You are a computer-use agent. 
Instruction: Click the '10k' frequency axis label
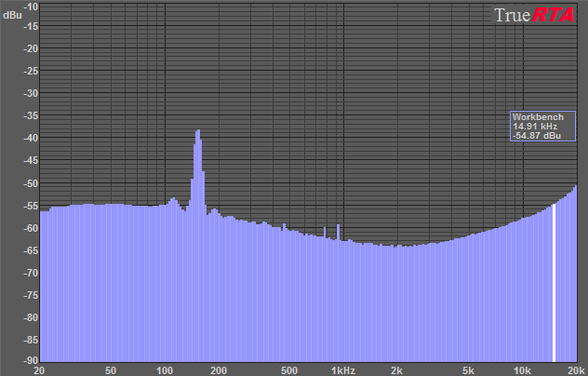(522, 370)
